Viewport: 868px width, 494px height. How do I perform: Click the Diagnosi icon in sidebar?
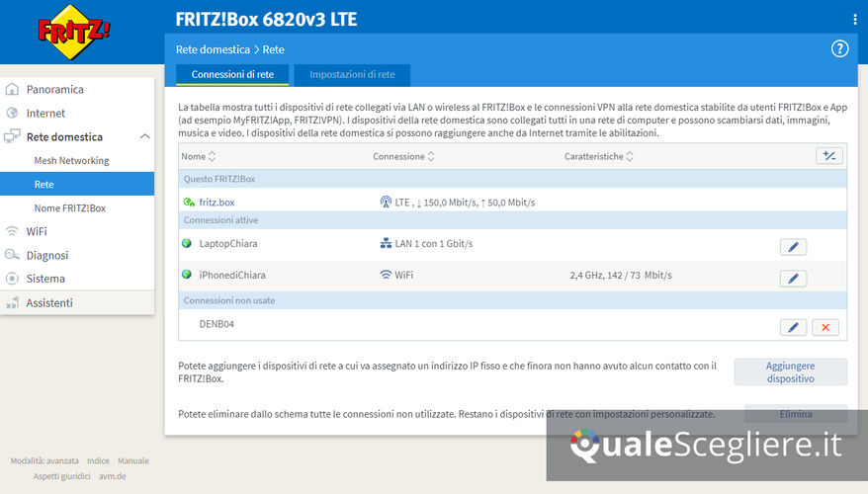pos(12,255)
